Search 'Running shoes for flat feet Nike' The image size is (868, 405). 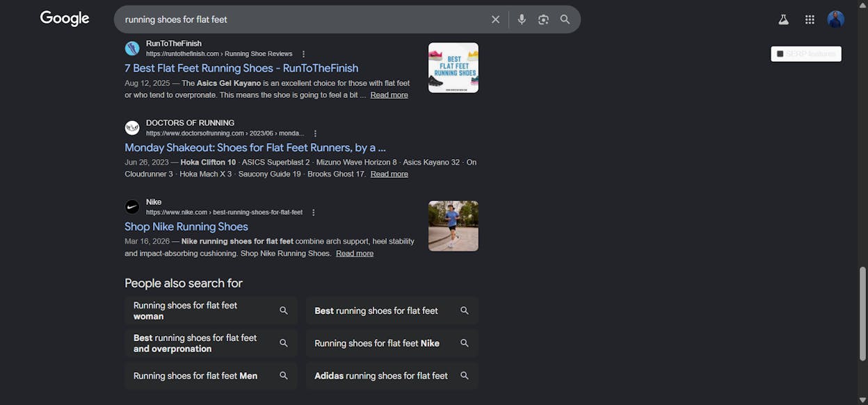pos(392,343)
